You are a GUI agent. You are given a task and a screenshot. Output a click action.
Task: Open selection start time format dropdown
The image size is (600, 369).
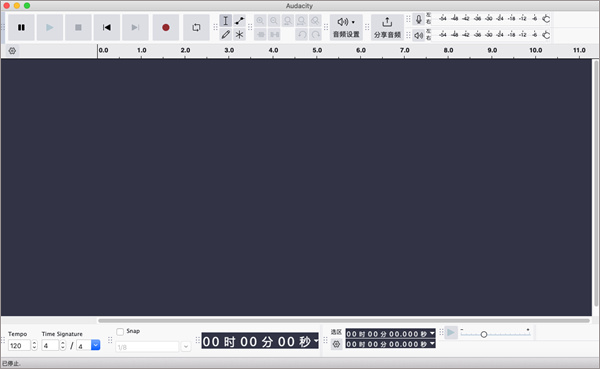(x=432, y=333)
